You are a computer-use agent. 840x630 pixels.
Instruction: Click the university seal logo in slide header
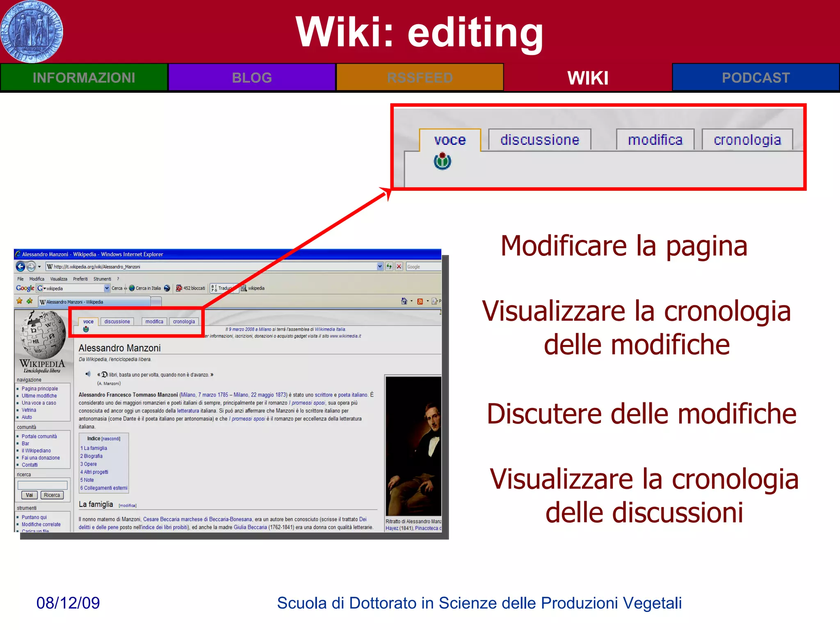coord(32,32)
